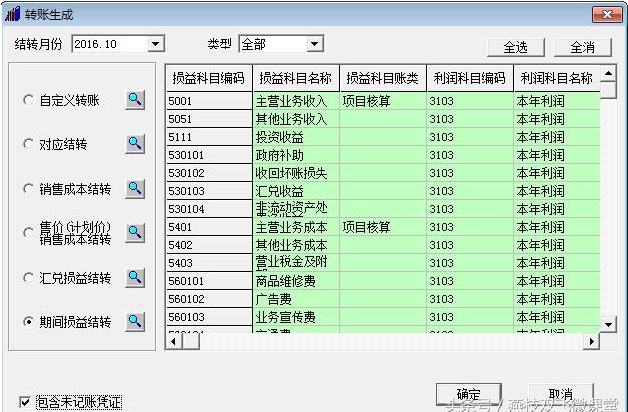Select the 汇兑损益结转 radio button
628x412 pixels.
click(28, 277)
